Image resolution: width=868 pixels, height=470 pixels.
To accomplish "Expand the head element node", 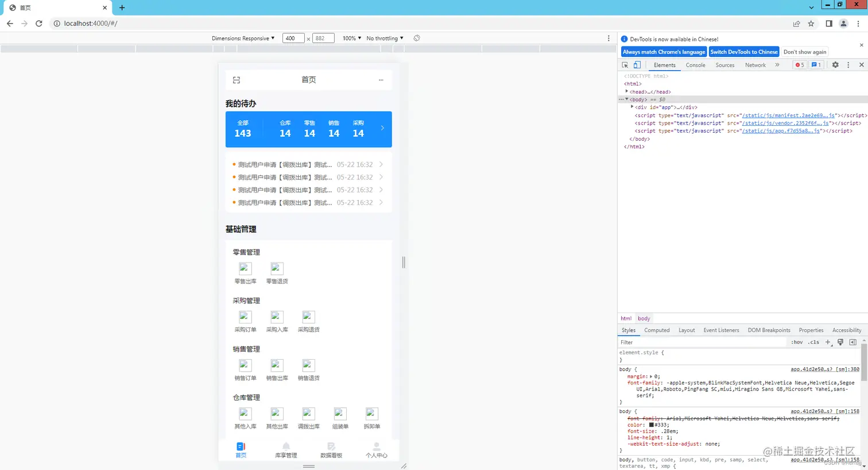I will click(626, 91).
